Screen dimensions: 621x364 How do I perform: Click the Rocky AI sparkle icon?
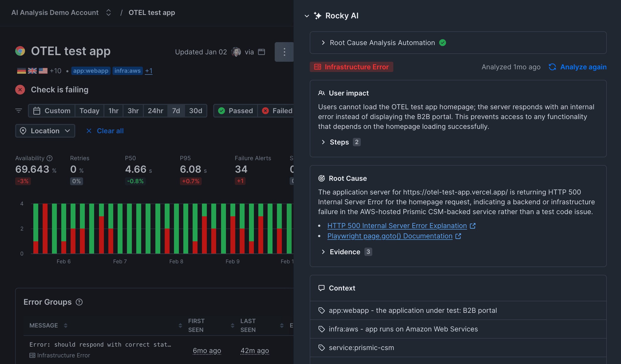pos(318,15)
